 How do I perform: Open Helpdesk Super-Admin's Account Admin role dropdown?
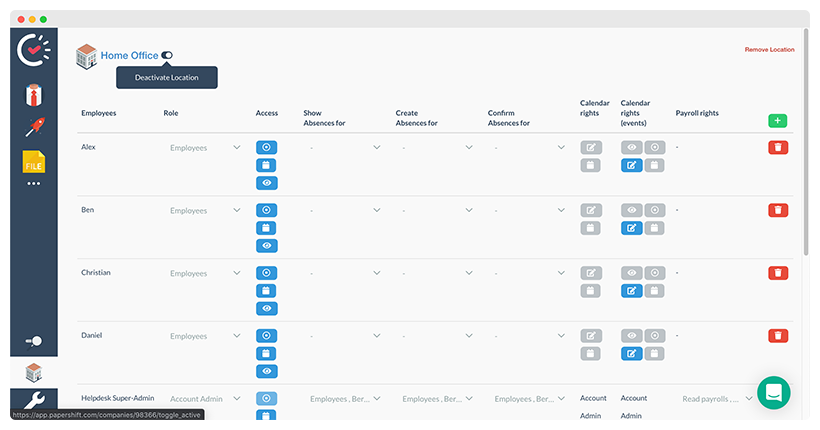coord(204,399)
